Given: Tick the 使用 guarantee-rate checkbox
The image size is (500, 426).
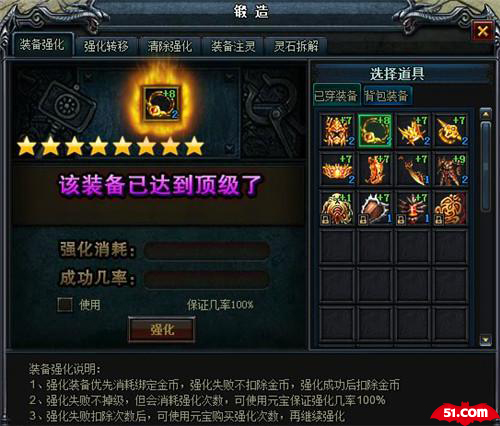Looking at the screenshot, I should pyautogui.click(x=65, y=304).
